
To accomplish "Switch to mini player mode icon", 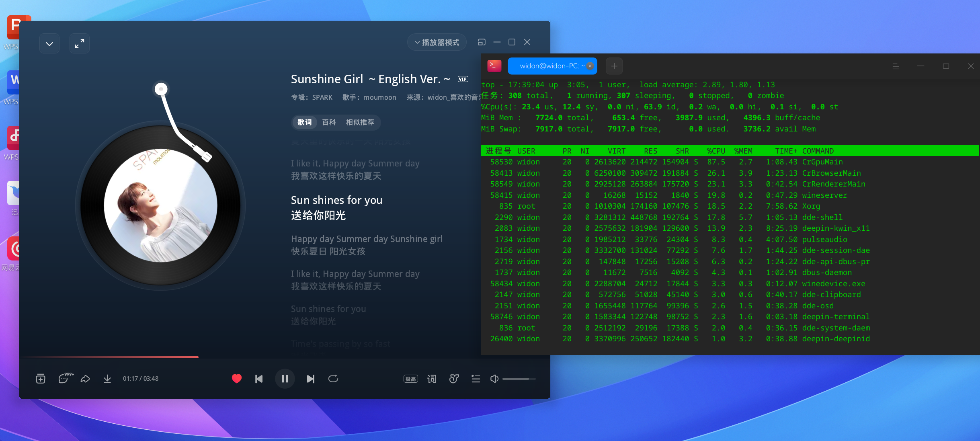I will coord(482,42).
